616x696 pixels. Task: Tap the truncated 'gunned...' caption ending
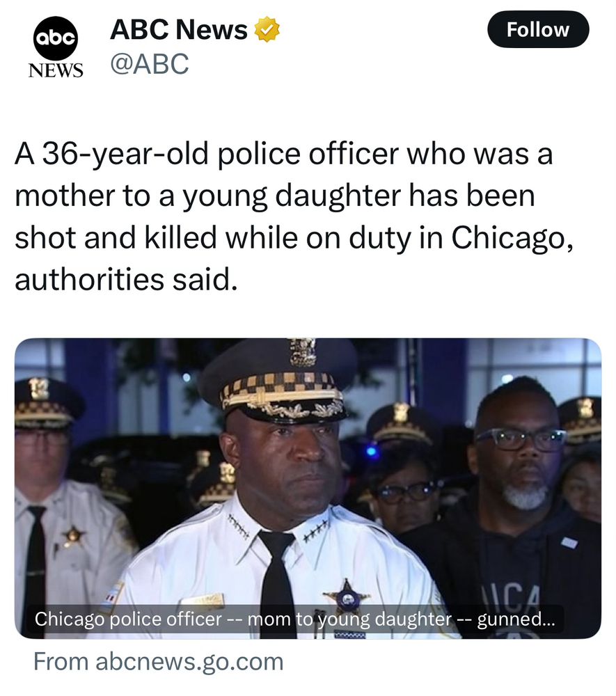coord(516,619)
